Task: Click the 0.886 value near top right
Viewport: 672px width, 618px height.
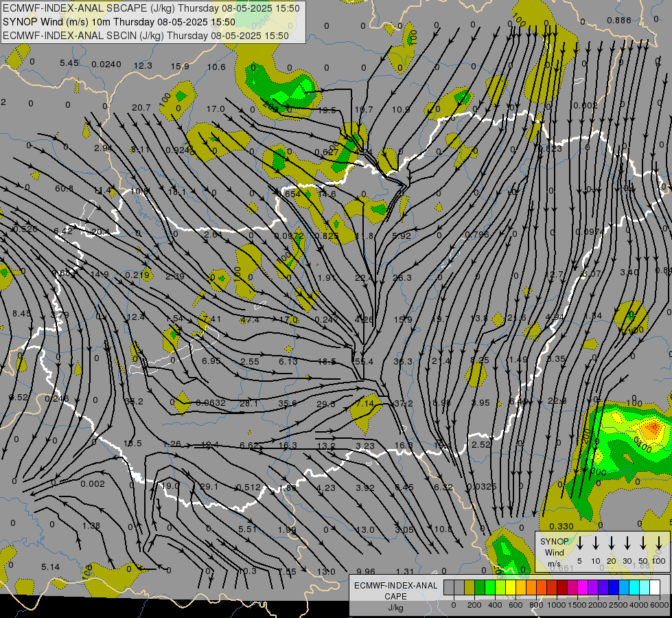Action: [619, 20]
